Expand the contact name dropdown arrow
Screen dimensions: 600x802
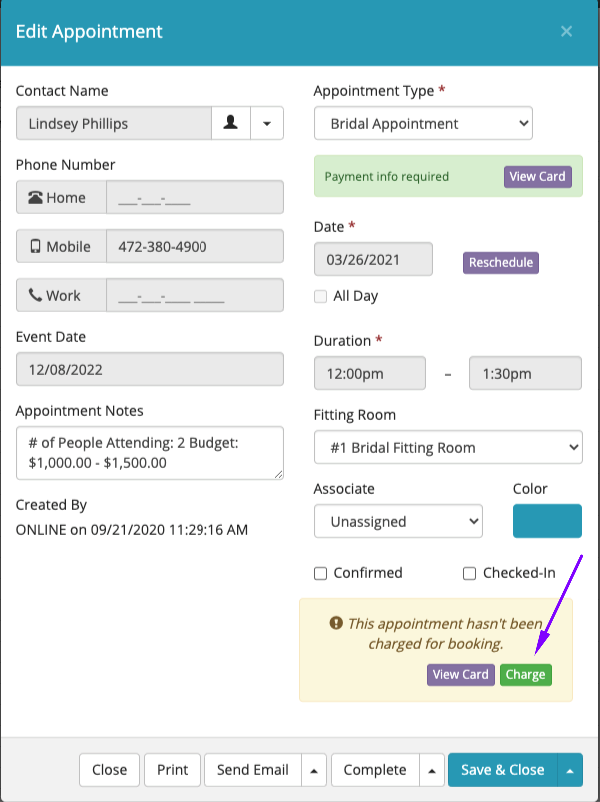tap(266, 124)
